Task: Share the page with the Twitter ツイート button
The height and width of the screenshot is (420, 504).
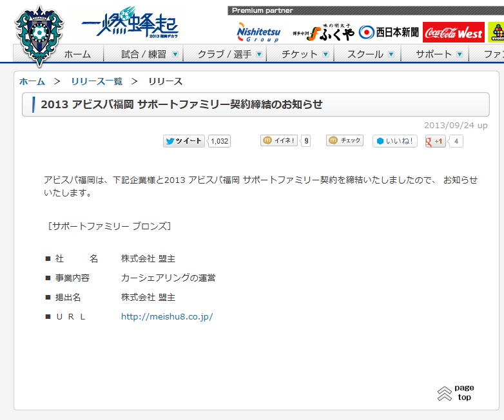Action: 184,141
